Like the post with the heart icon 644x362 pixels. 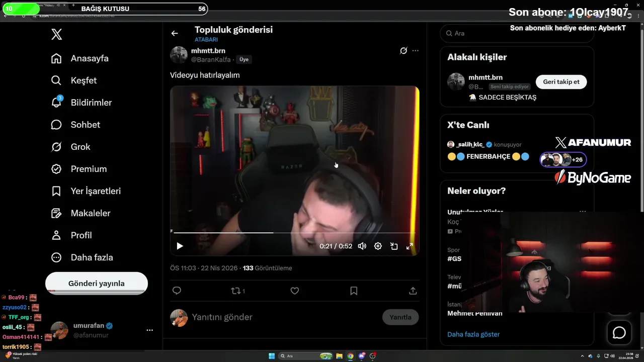(295, 291)
